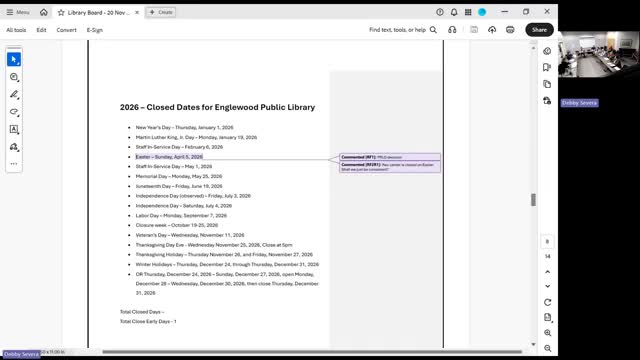Open the document lock panel icon
Screen dimensions: 640x360
pos(547,101)
